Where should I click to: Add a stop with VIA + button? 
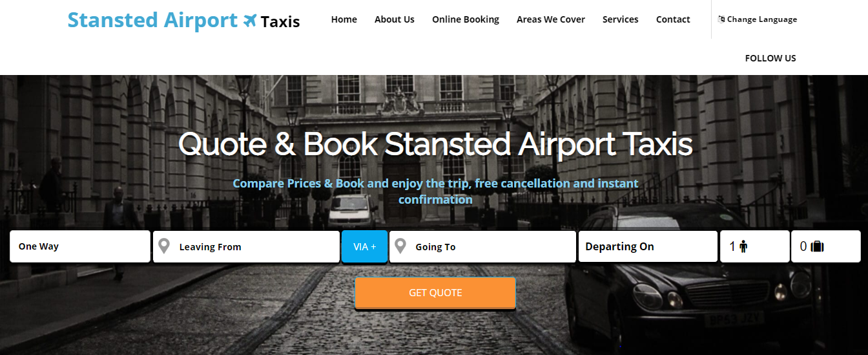pos(365,246)
